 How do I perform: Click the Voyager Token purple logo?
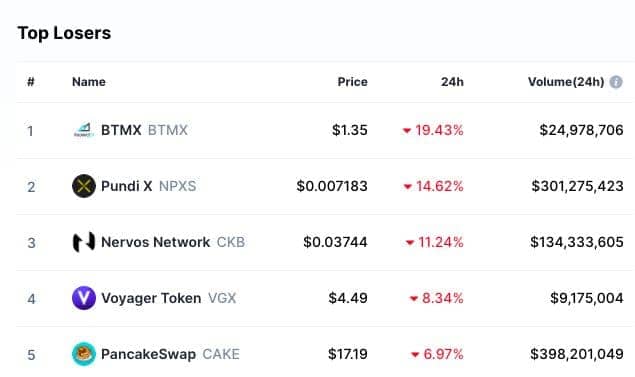(84, 298)
